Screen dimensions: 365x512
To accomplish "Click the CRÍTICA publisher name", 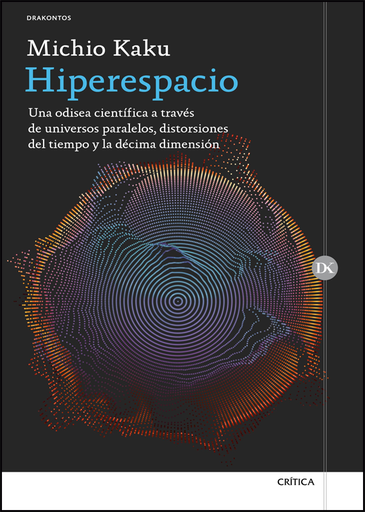I will 295,482.
